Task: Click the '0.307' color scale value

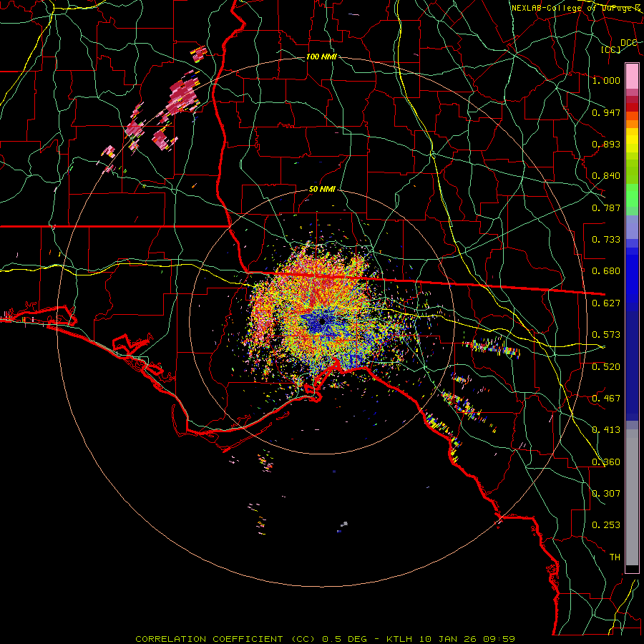Action: pos(606,494)
